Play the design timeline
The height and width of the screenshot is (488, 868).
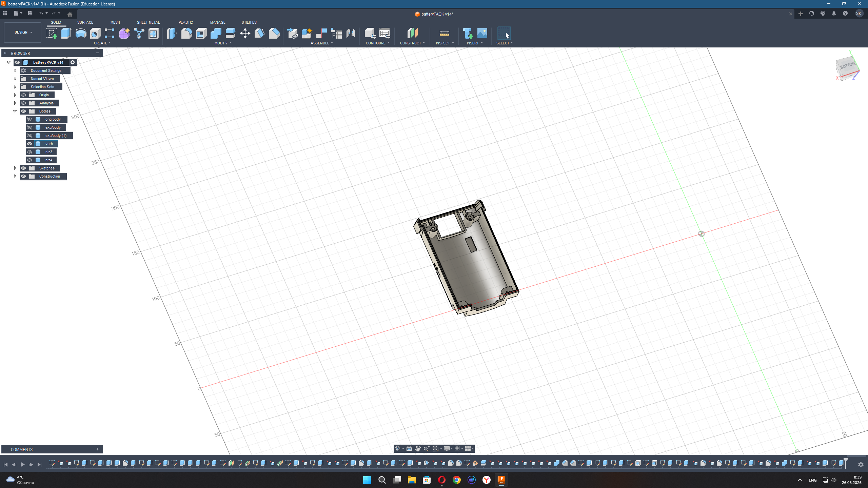pos(22,465)
